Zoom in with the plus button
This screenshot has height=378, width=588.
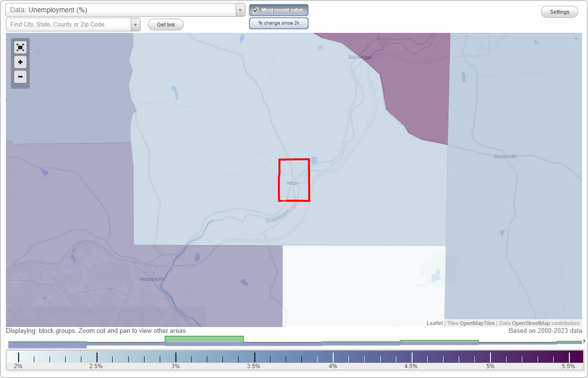click(x=20, y=62)
